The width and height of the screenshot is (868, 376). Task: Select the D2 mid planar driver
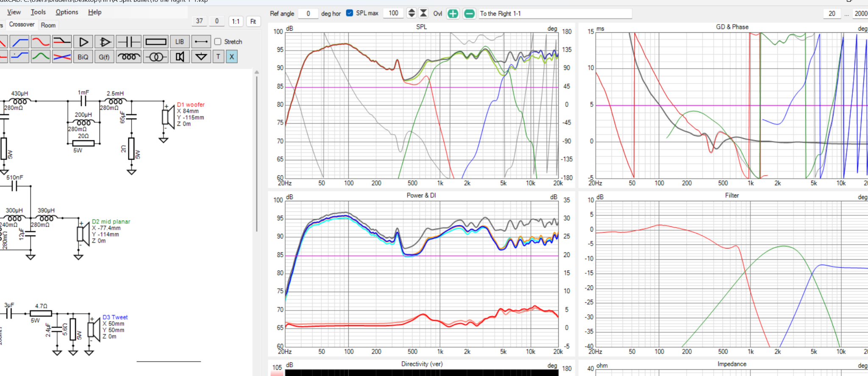click(x=83, y=234)
